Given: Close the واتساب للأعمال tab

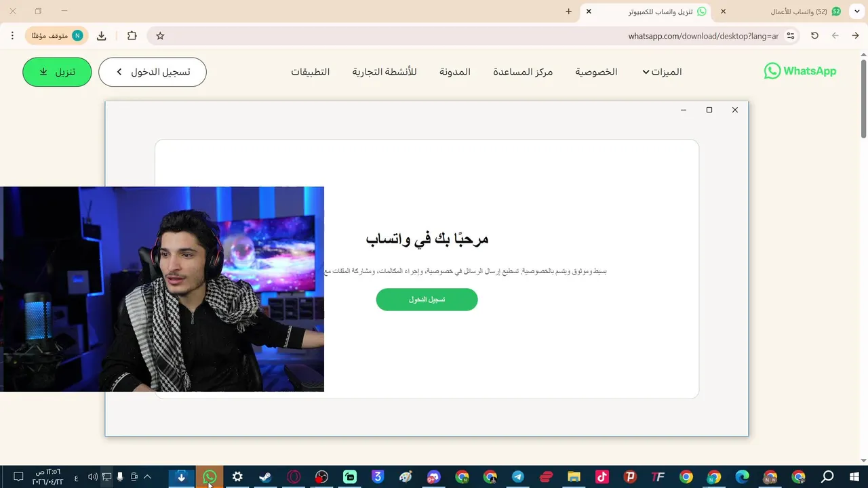Looking at the screenshot, I should (x=723, y=12).
